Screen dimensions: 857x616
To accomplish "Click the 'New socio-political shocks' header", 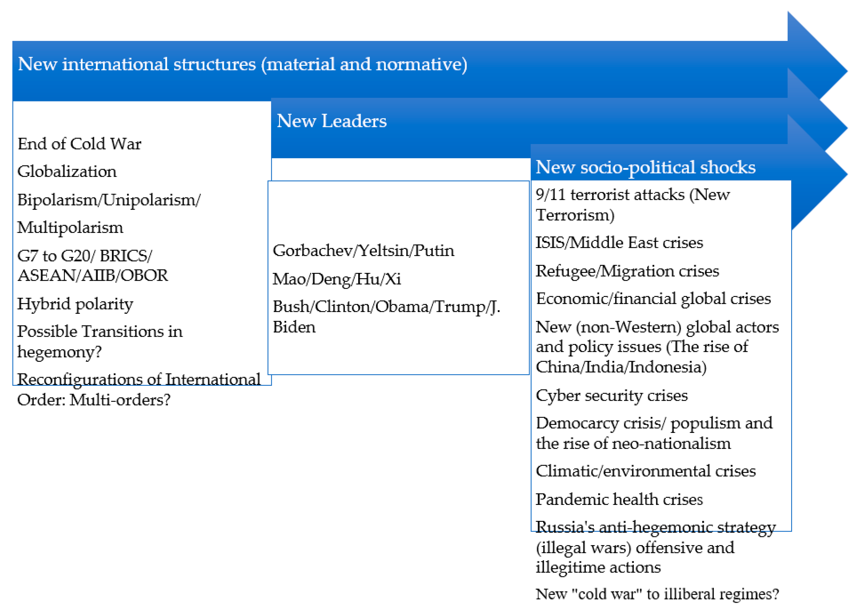I will click(x=645, y=167).
